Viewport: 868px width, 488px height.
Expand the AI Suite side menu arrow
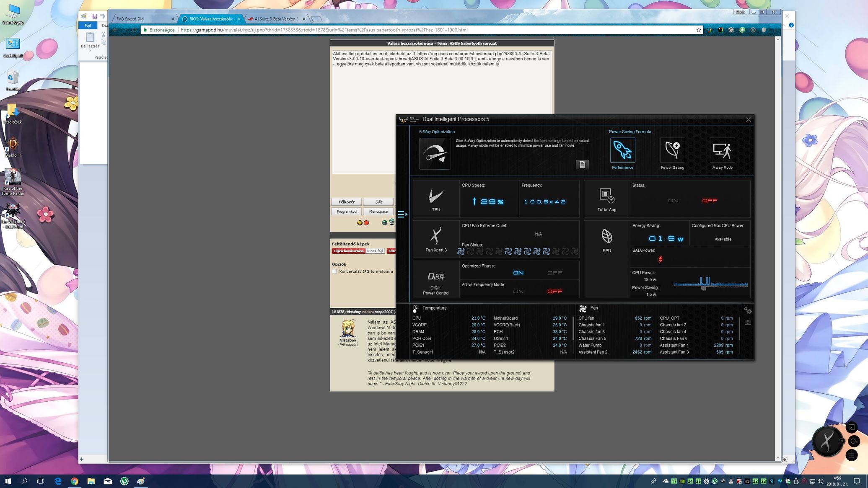402,214
